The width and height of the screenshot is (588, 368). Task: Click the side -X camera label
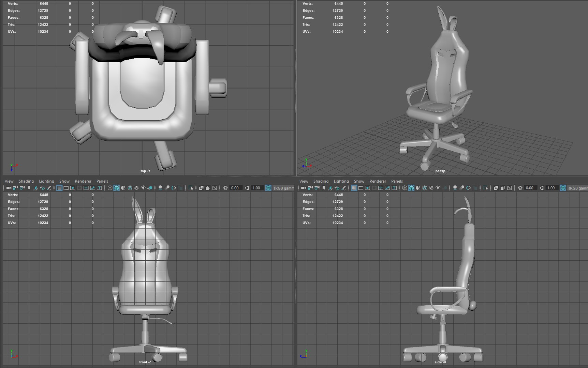click(x=440, y=362)
